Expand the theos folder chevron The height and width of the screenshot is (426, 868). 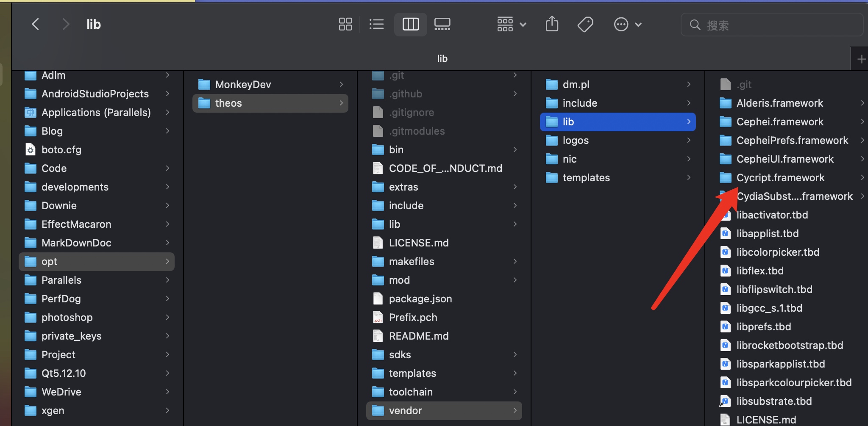click(x=341, y=103)
